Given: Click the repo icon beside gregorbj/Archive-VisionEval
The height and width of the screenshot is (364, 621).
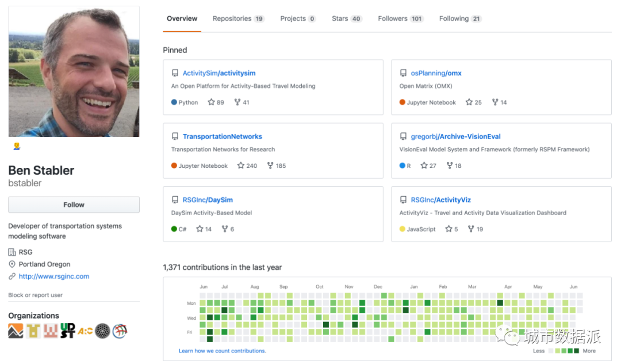Looking at the screenshot, I should point(402,136).
